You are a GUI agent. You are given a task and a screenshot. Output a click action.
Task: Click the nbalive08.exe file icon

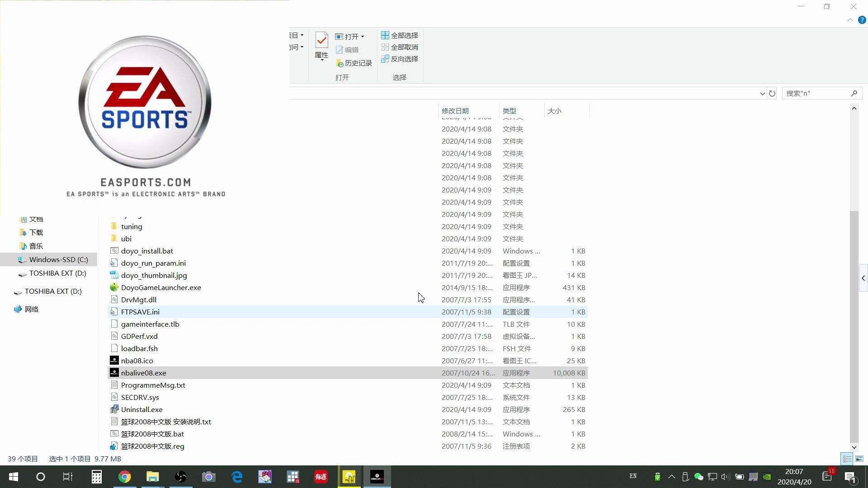114,372
